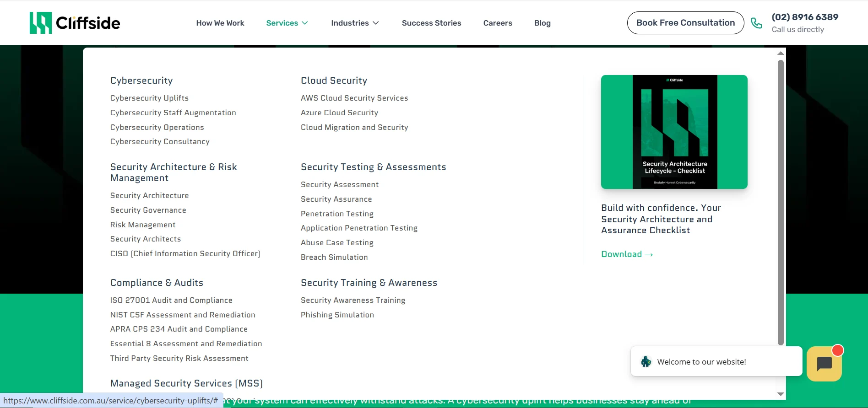The width and height of the screenshot is (868, 408).
Task: Open the Careers page
Action: click(x=498, y=23)
